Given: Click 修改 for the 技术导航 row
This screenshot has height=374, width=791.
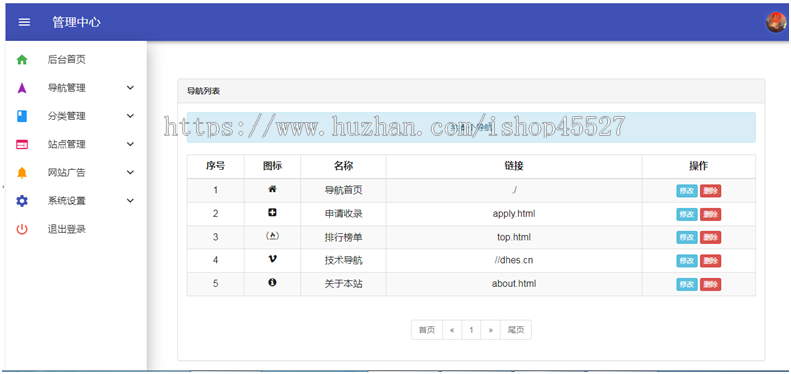Looking at the screenshot, I should tap(687, 261).
